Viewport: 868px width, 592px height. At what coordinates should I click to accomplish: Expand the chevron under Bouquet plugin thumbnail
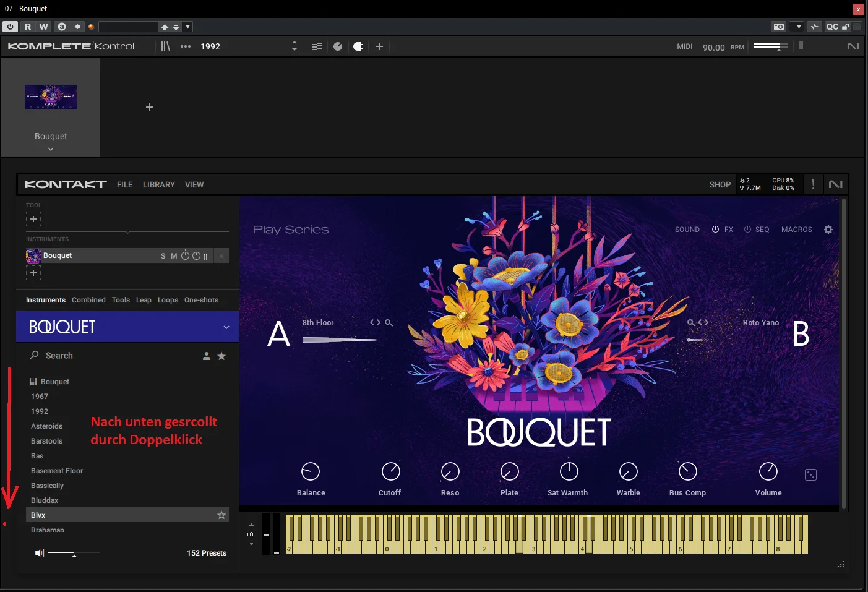pos(51,149)
